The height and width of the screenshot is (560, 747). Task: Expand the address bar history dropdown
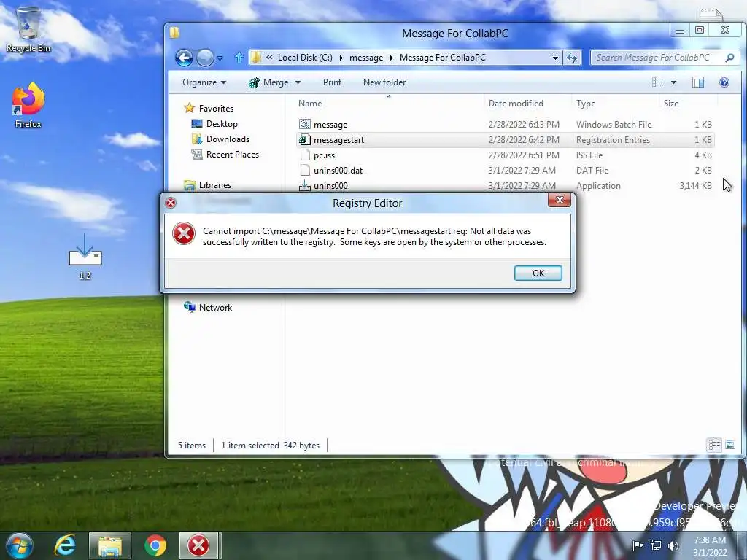555,58
